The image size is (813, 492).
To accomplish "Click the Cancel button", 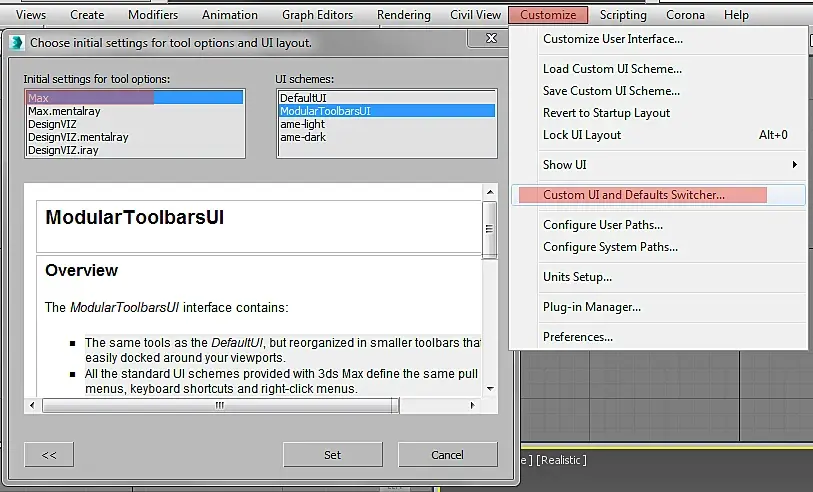I will tap(447, 455).
